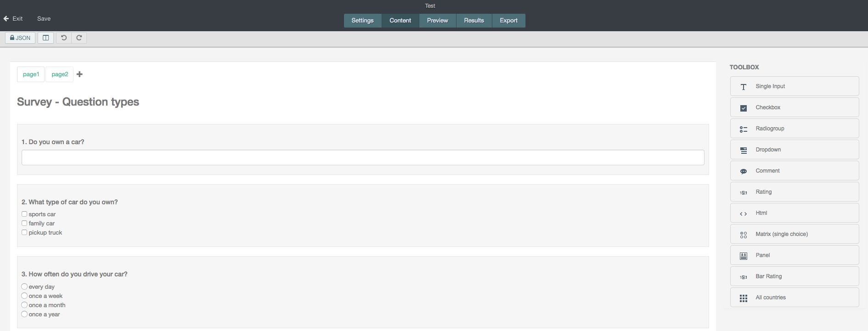868x331 pixels.
Task: Click the TOOLBOX heading
Action: [x=744, y=67]
